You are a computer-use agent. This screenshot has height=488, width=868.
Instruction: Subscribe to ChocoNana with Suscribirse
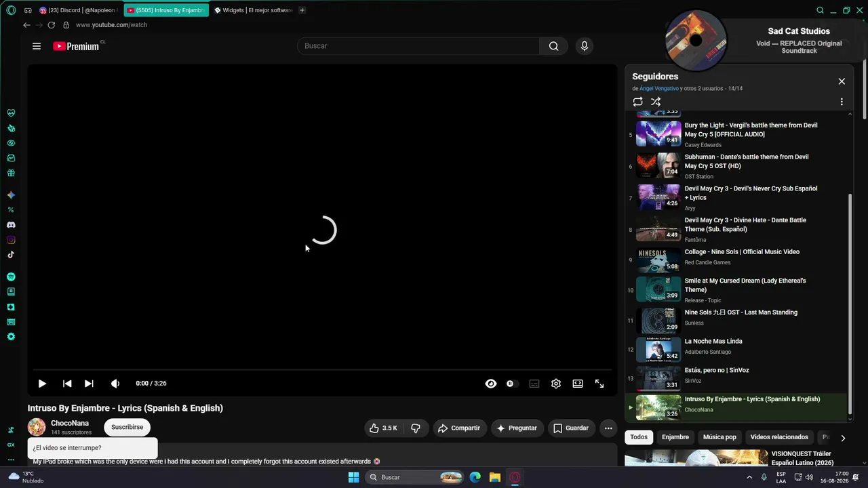(x=127, y=427)
